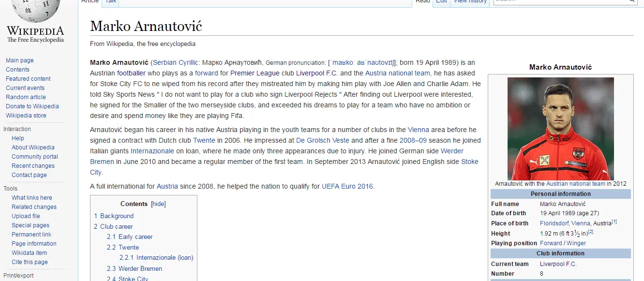644x281 pixels.
Task: Follow the Vienna link in paragraph
Action: coord(419,130)
